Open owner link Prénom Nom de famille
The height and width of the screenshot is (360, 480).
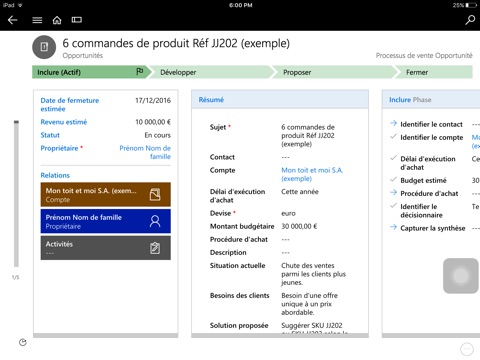[145, 152]
